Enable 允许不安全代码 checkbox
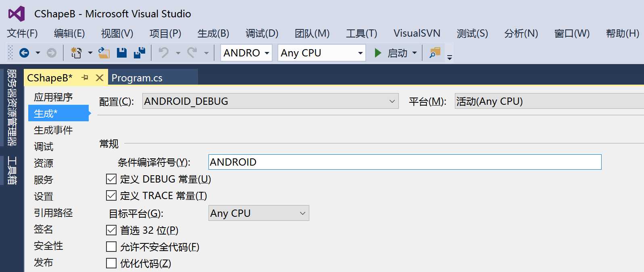Screen dimensions: 644x272 click(x=111, y=247)
